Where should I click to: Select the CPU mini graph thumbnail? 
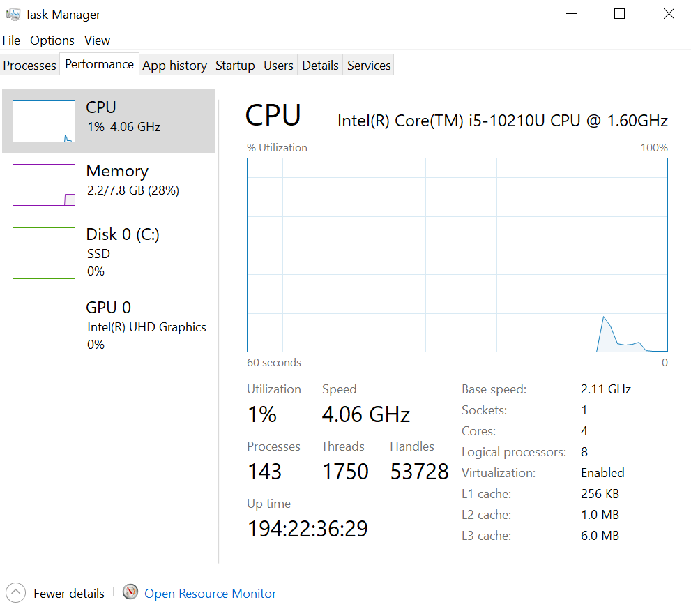point(44,121)
